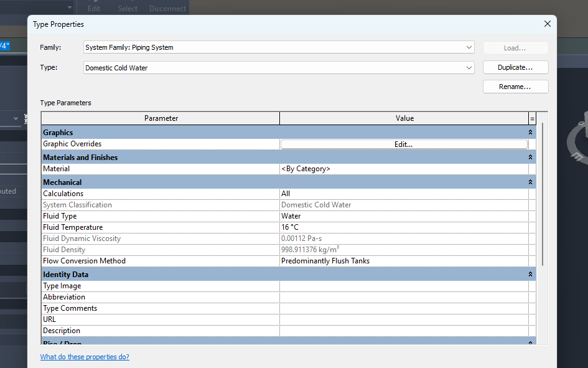
Task: Expand the Rise / Drop section
Action: point(530,342)
